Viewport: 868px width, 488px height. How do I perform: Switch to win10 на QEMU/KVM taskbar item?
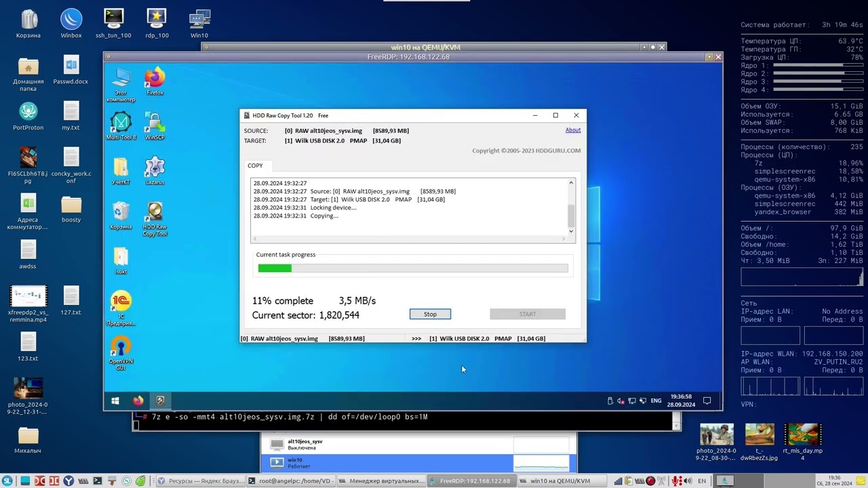click(561, 481)
